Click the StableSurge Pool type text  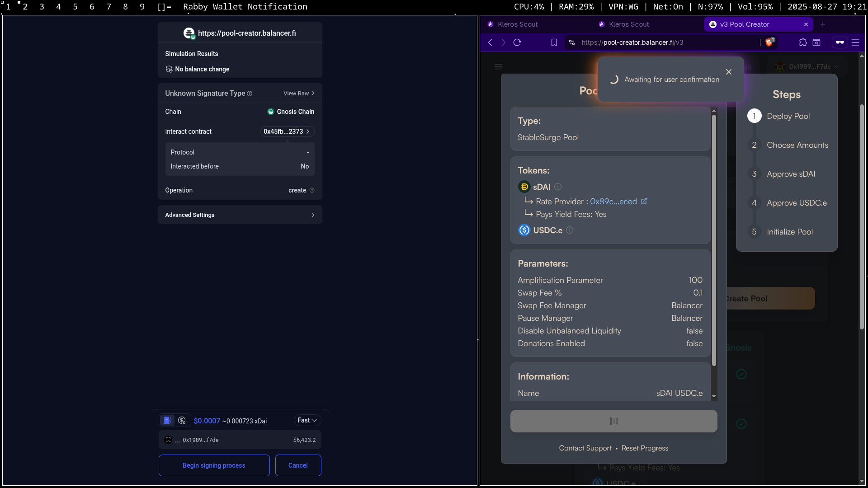pos(548,137)
